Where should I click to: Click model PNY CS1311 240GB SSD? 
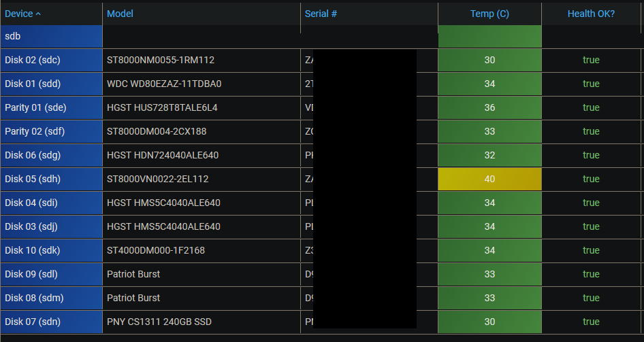point(159,322)
